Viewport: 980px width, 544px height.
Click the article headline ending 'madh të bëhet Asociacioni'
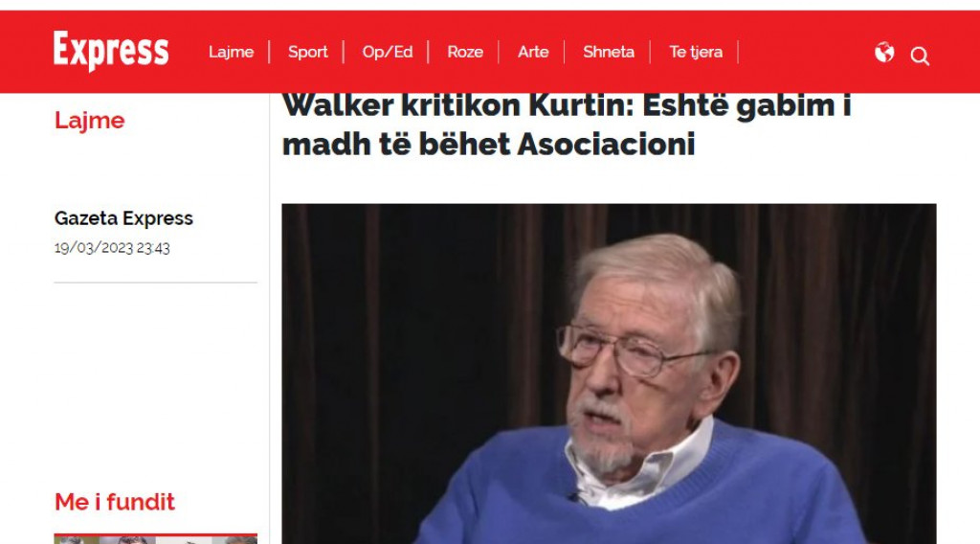click(567, 124)
